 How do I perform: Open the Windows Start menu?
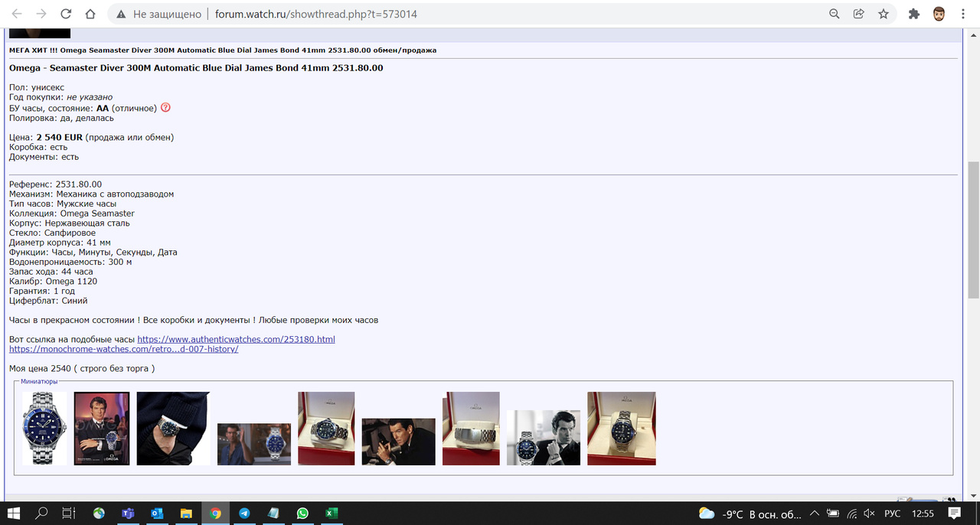coord(13,514)
